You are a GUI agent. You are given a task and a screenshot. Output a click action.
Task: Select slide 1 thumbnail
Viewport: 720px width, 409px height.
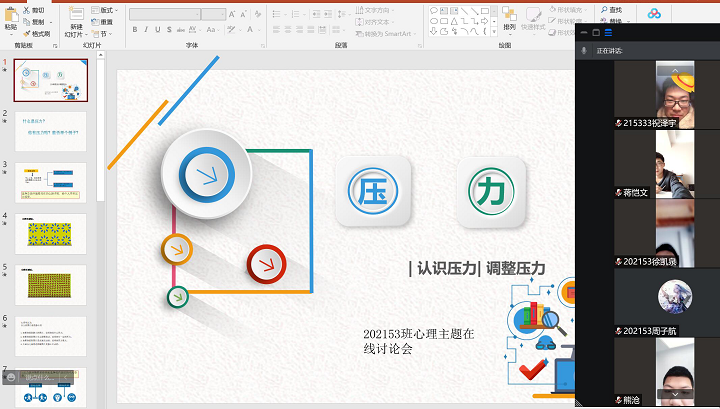click(51, 80)
